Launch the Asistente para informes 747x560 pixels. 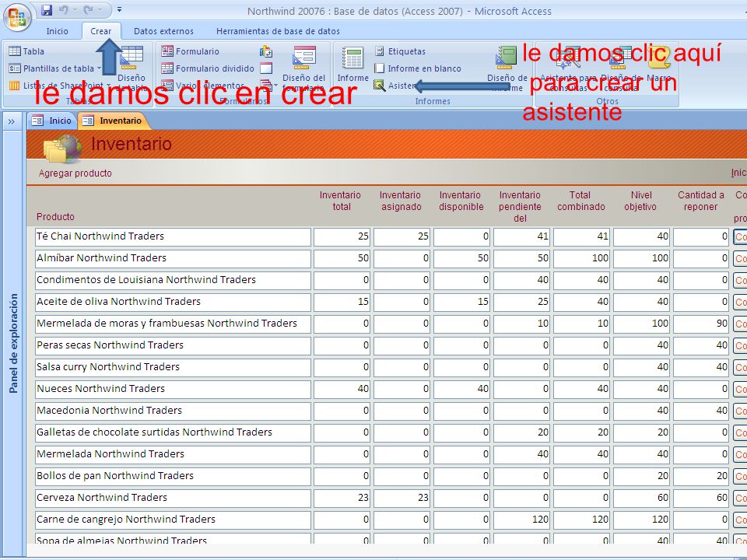(395, 86)
